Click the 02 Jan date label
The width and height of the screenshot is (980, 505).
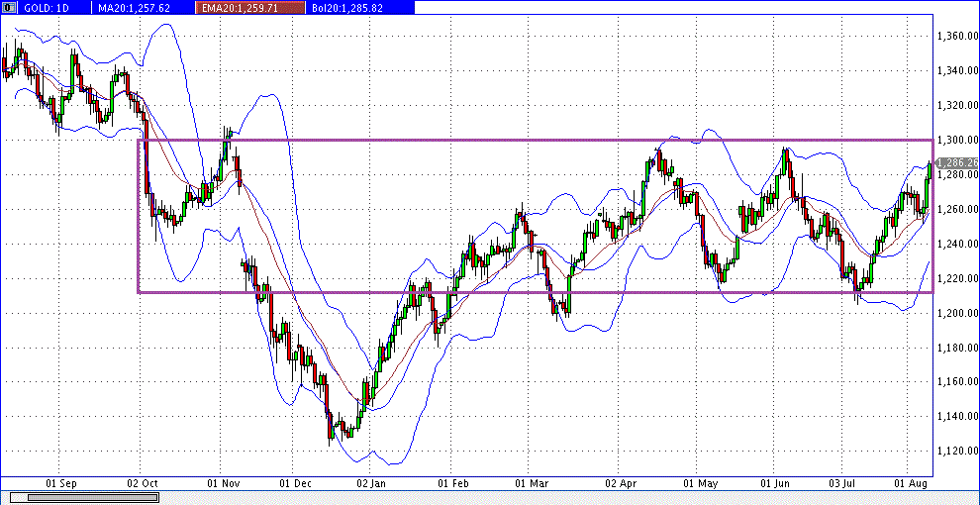(370, 483)
